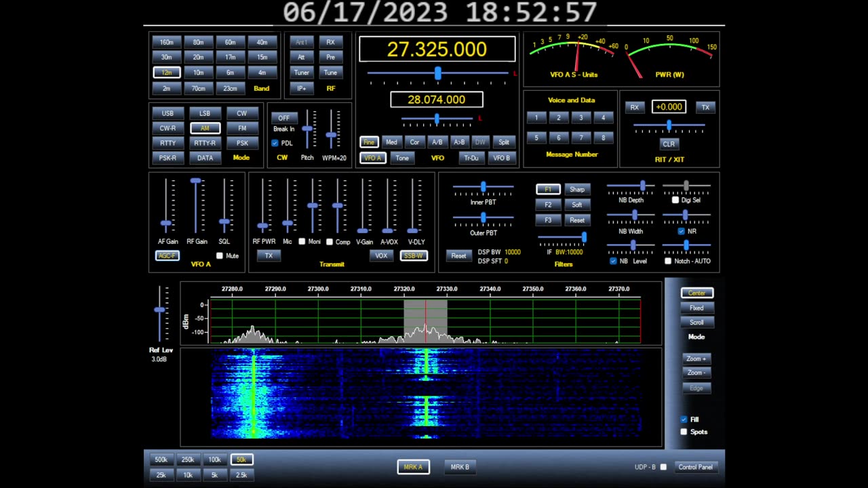The height and width of the screenshot is (488, 868).
Task: Select voice message number 8
Action: (603, 138)
